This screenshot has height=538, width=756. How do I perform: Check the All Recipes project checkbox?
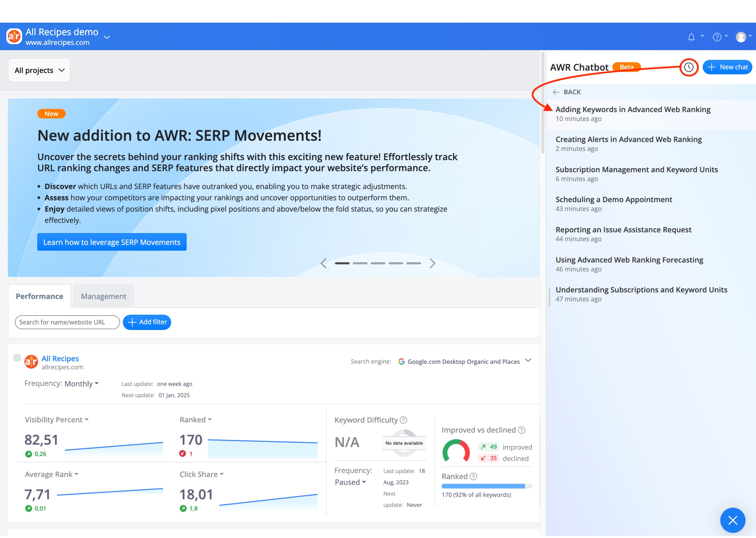click(17, 358)
